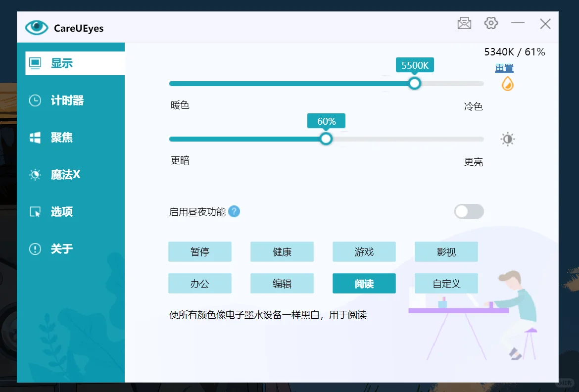Click the help question mark bubble
579x392 pixels.
[x=233, y=211]
